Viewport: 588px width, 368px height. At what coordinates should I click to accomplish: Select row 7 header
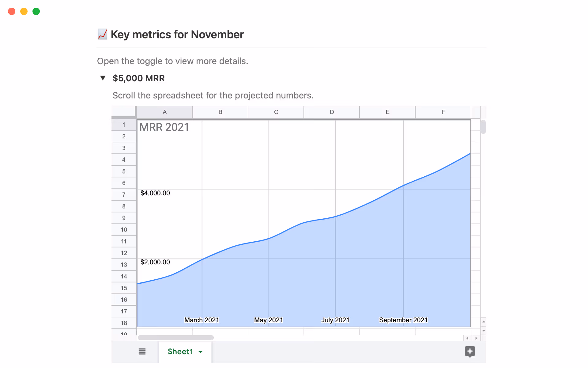124,194
